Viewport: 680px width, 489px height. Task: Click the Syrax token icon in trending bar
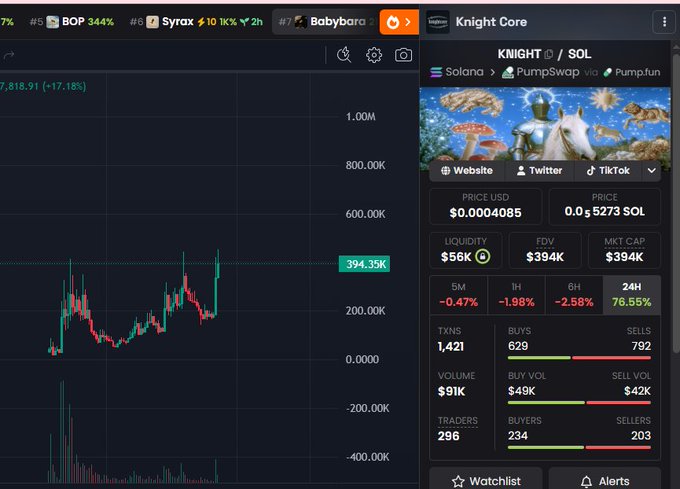tap(152, 22)
